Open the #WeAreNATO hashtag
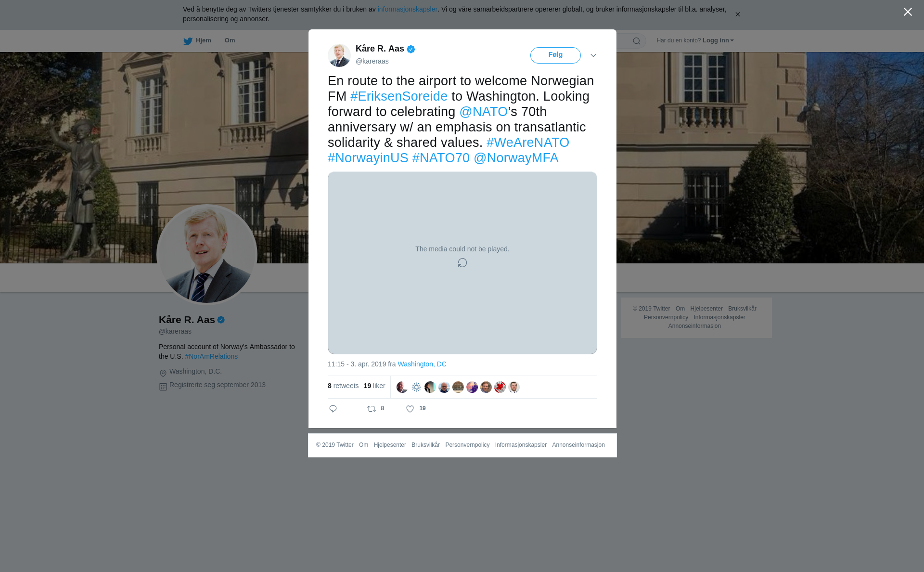This screenshot has height=572, width=924. tap(528, 143)
